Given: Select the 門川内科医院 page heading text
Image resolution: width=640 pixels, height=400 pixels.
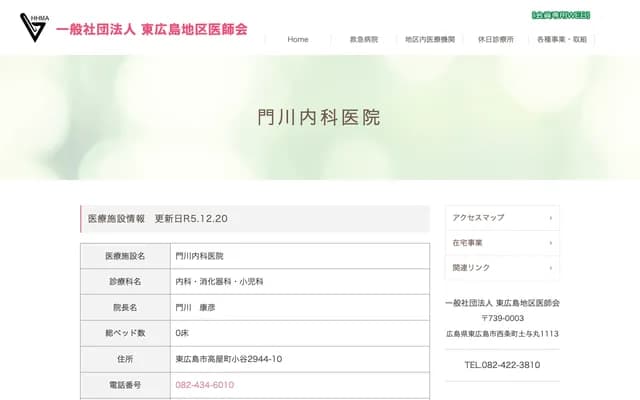Looking at the screenshot, I should 319,118.
